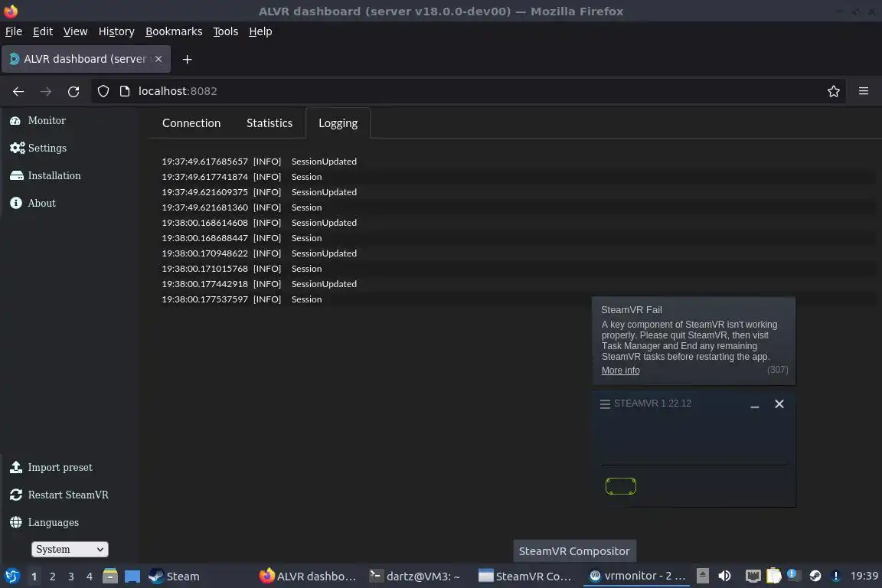Screen dimensions: 882x588
Task: Select the ALVR dashboard browser tab
Action: [x=86, y=59]
